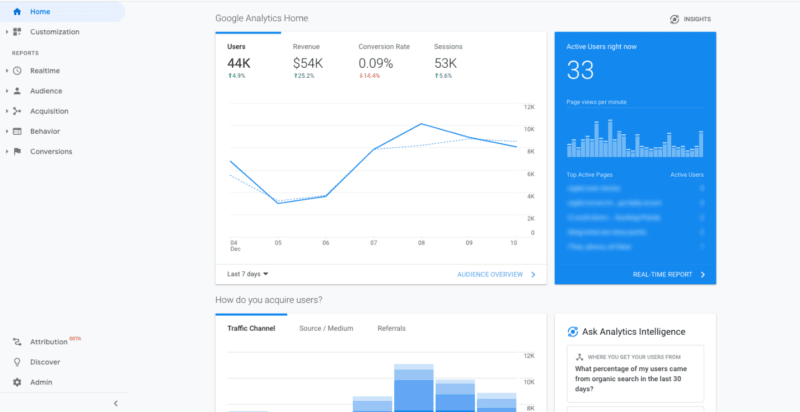Click the Customization dashboard icon

tap(17, 32)
